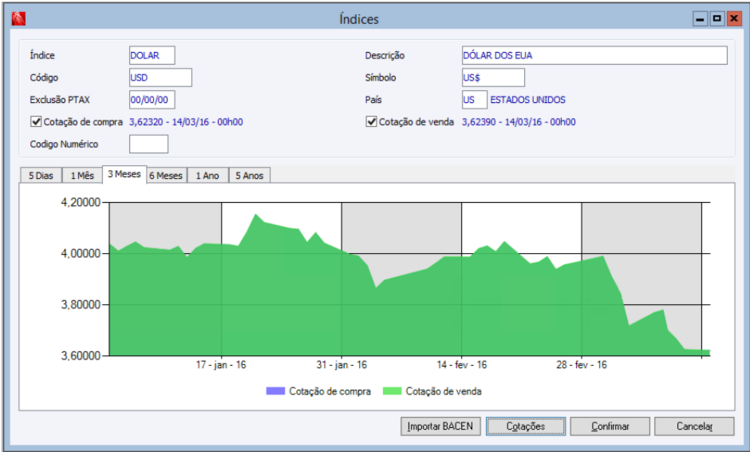Click the 14 - fev - 16 axis label
This screenshot has width=750, height=452.
click(462, 365)
